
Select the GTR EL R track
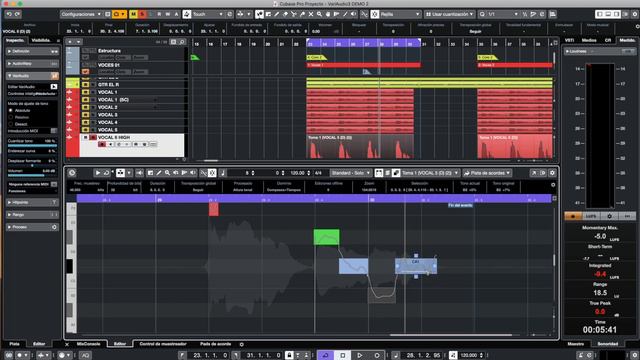[109, 84]
